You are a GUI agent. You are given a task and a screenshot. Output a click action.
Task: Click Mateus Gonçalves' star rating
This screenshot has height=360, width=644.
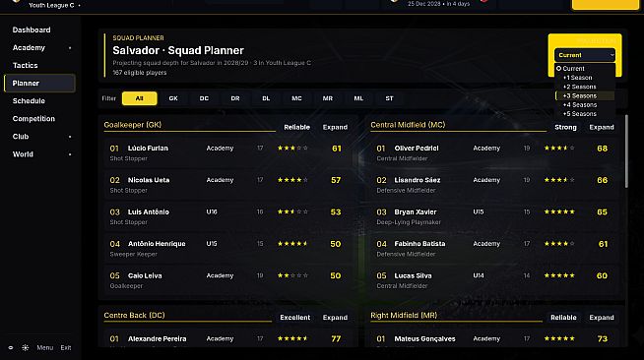click(x=559, y=338)
